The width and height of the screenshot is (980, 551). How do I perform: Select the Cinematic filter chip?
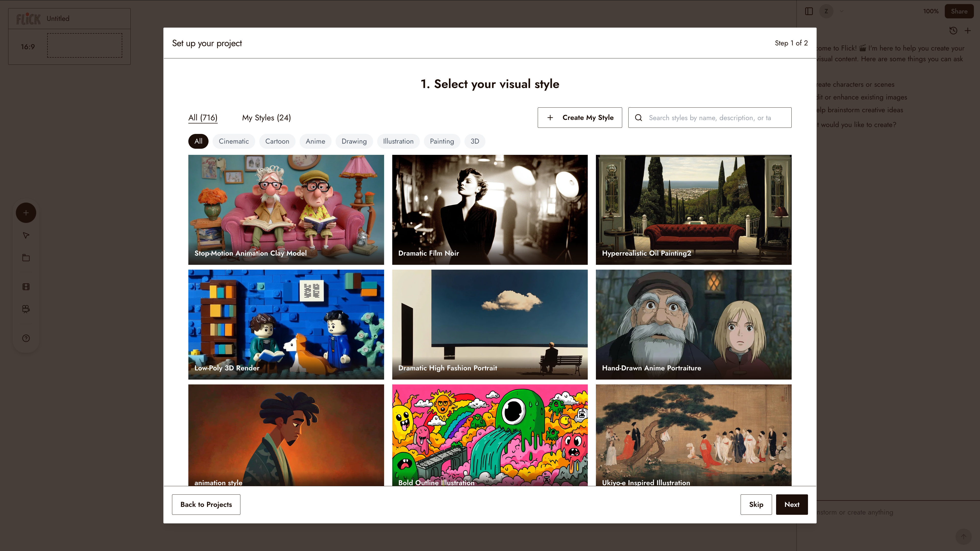tap(234, 141)
